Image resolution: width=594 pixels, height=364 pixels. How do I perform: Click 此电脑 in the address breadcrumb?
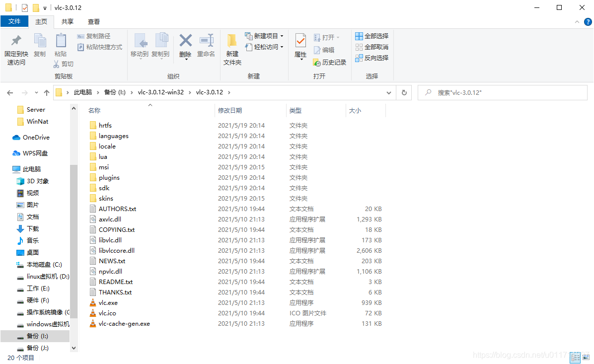point(83,92)
